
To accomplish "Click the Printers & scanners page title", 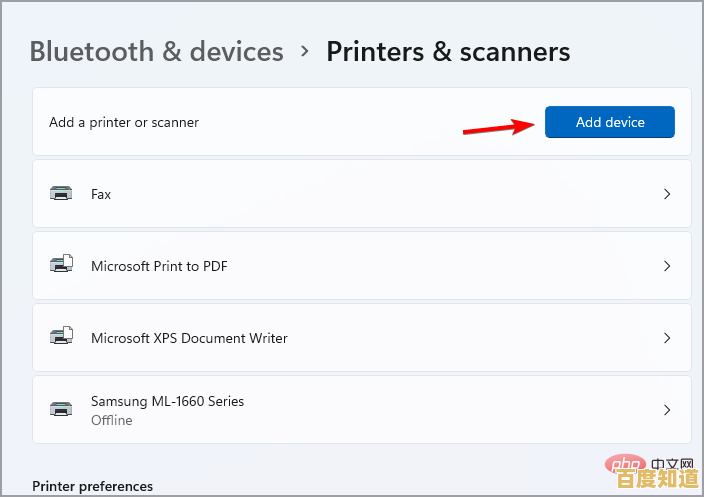I will 448,51.
